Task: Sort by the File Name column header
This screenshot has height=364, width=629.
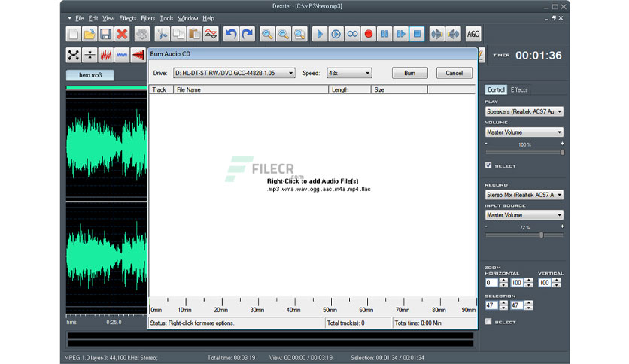Action: tap(251, 89)
